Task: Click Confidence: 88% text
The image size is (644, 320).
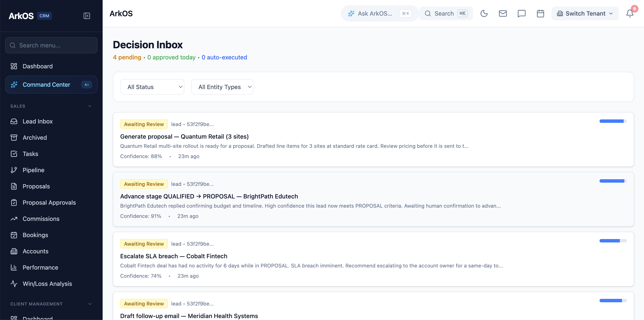Action: tap(141, 156)
